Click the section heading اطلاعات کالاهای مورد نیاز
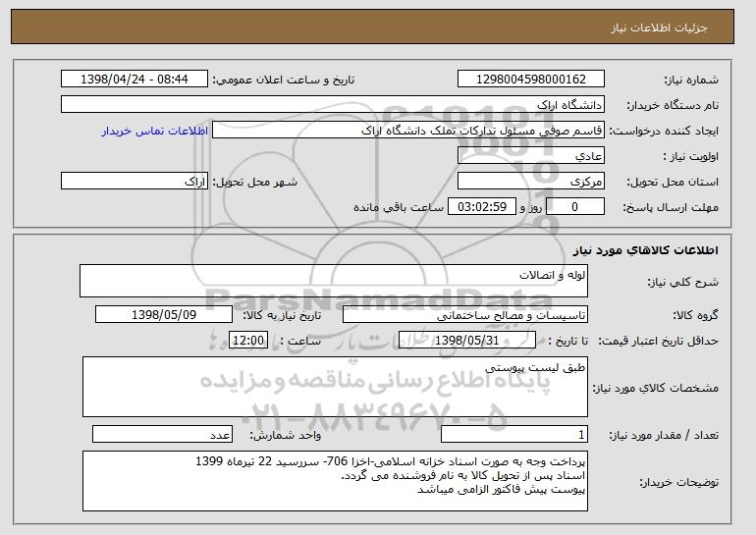 pyautogui.click(x=646, y=250)
